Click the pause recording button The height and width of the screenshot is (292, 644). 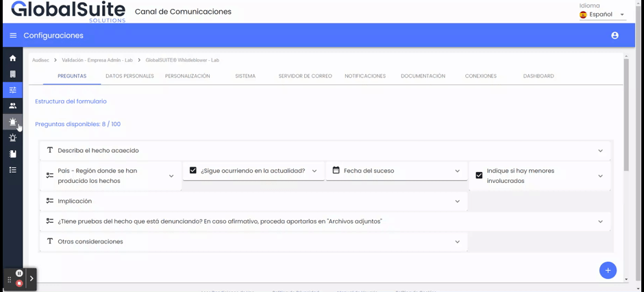(x=19, y=273)
